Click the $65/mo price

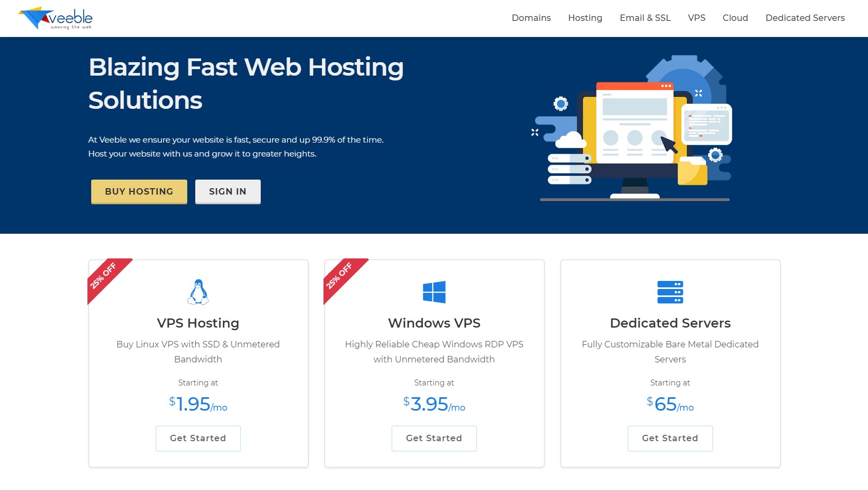click(x=670, y=404)
